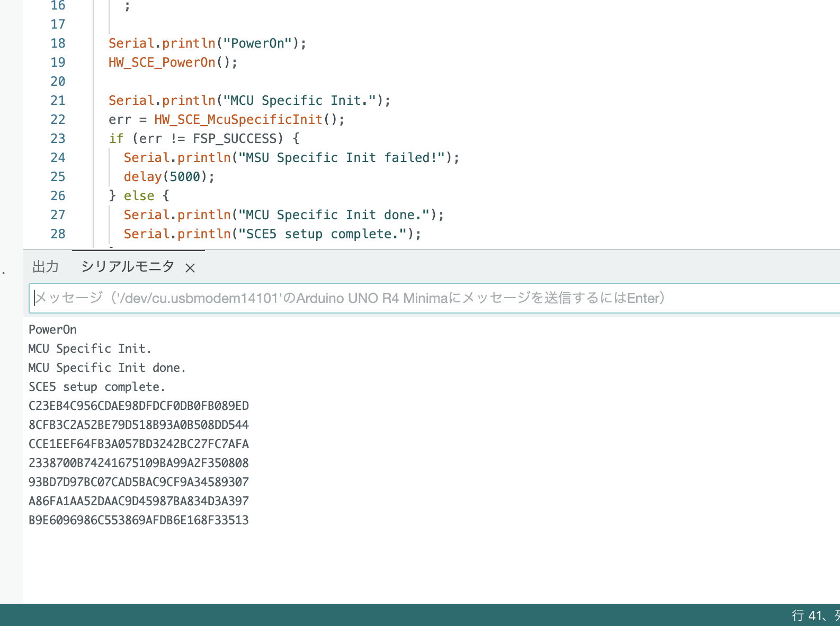Click the HW_SCE_McuSpecificInit call on line 22

(x=238, y=120)
